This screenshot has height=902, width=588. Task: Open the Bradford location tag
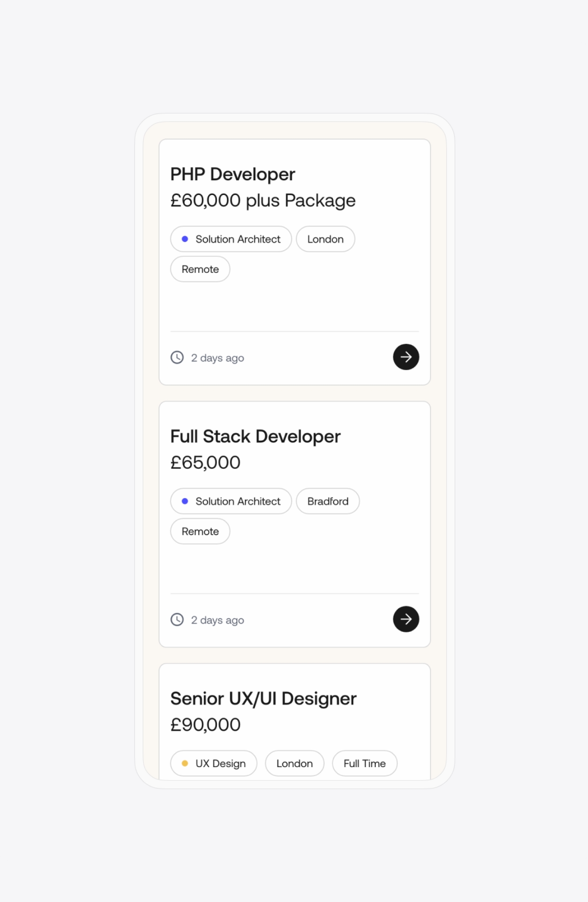tap(327, 501)
